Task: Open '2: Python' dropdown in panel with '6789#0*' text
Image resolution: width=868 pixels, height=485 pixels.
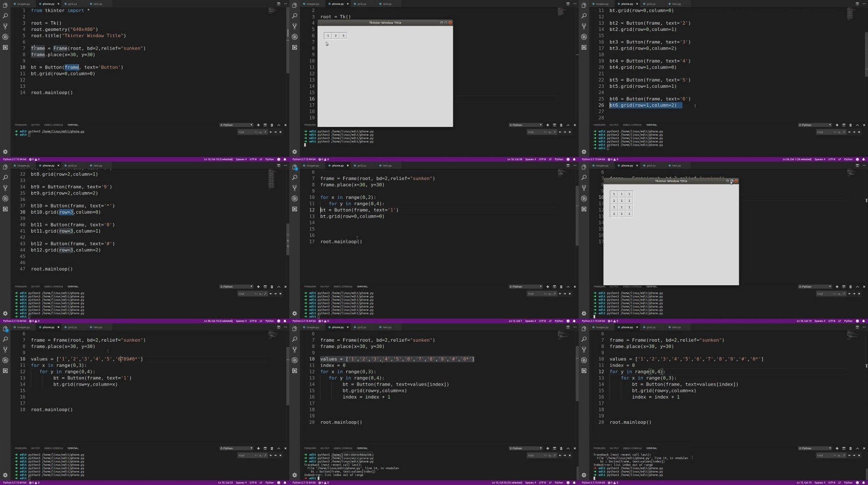Action: coord(236,448)
